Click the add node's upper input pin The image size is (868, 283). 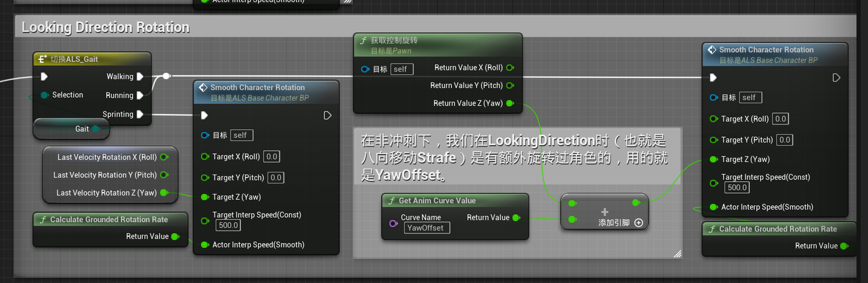[x=572, y=203]
